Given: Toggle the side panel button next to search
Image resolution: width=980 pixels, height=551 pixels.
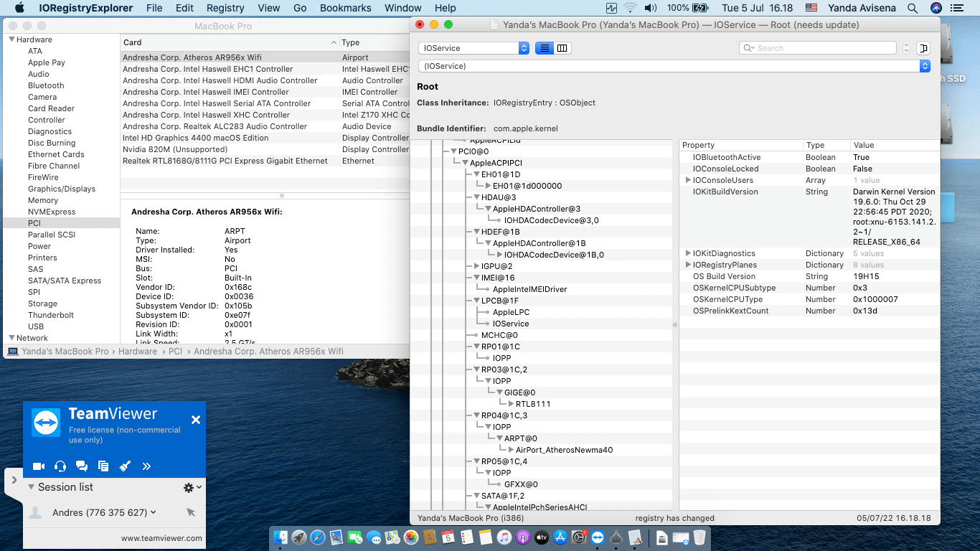Looking at the screenshot, I should (x=923, y=48).
